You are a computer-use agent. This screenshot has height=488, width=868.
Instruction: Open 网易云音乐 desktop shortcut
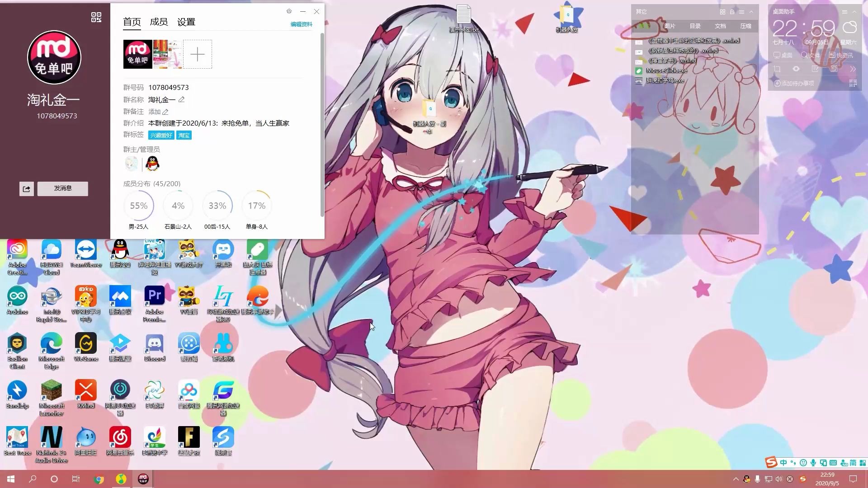pyautogui.click(x=120, y=441)
